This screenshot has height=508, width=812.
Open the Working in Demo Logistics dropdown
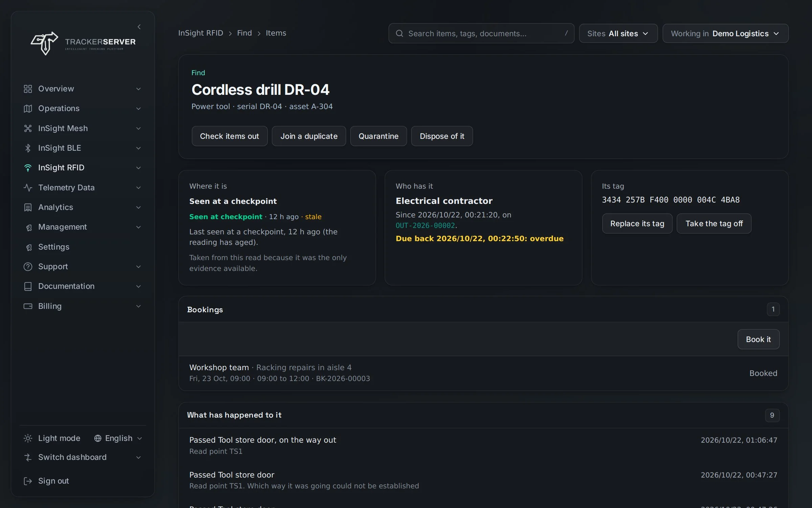pos(725,33)
